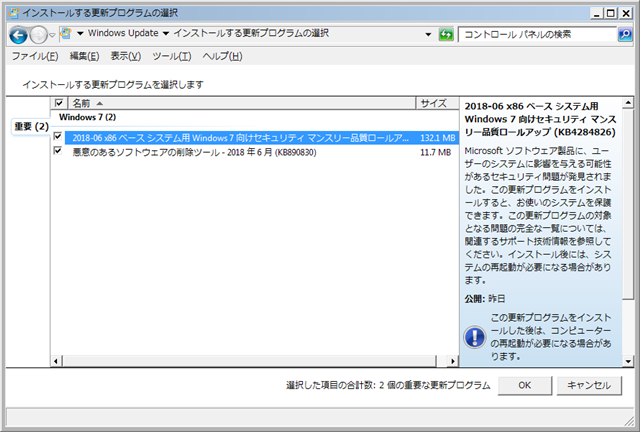640x432 pixels.
Task: Click the 132.1 MB size value
Action: pos(438,138)
